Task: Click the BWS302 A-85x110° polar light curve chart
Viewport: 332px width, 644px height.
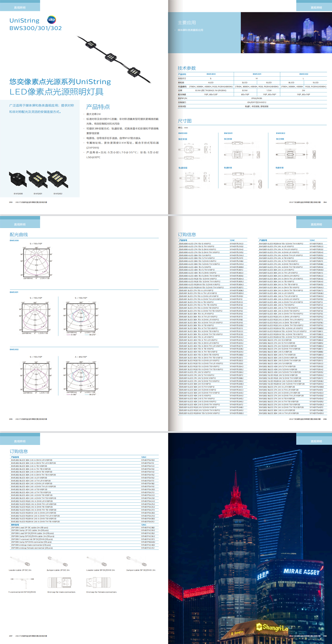Action: pos(81,376)
